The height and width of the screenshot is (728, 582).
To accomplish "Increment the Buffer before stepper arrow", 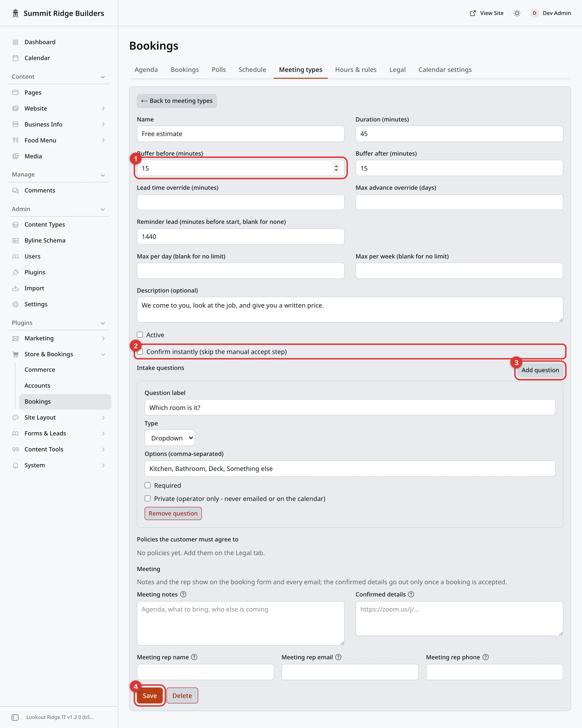I will point(336,166).
